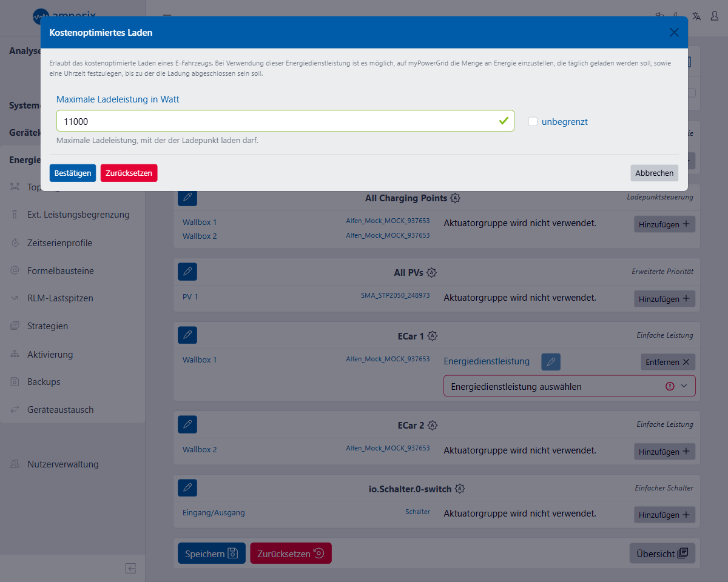
Task: Click pencil edit icon for All Charging Points
Action: [187, 198]
